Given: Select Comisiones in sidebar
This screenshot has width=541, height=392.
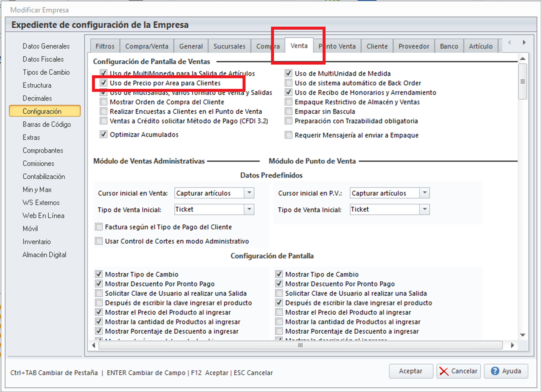Looking at the screenshot, I should 38,163.
